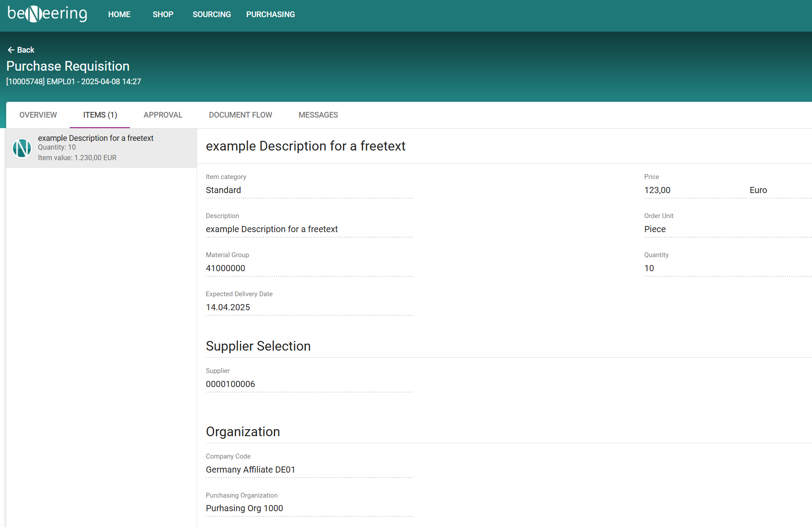
Task: Click the Quantity field showing 10
Action: coord(727,269)
